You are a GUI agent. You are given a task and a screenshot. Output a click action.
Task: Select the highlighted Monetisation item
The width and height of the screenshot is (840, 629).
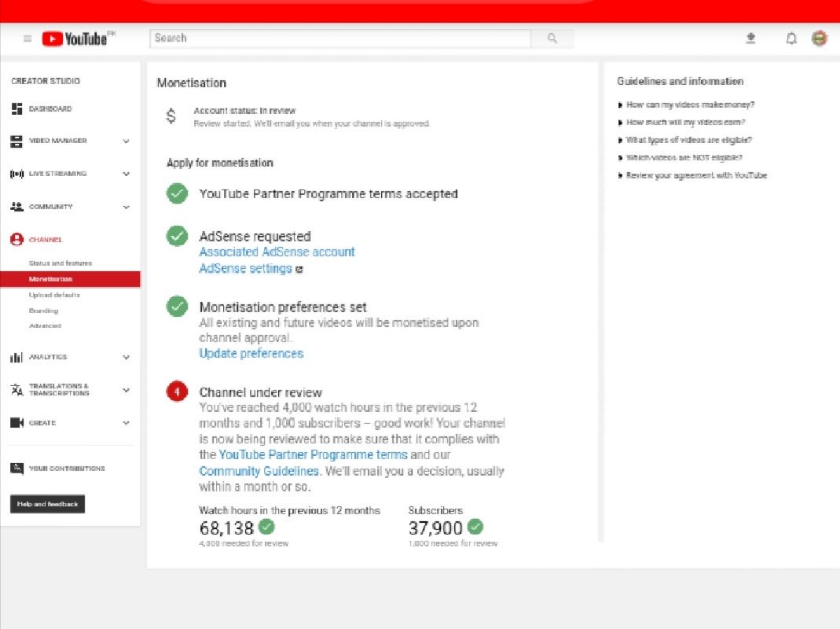(x=70, y=279)
